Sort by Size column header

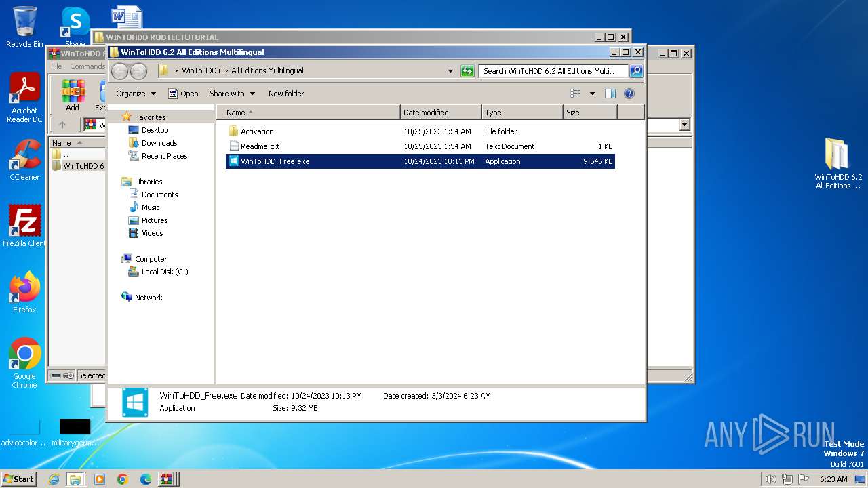pos(590,113)
